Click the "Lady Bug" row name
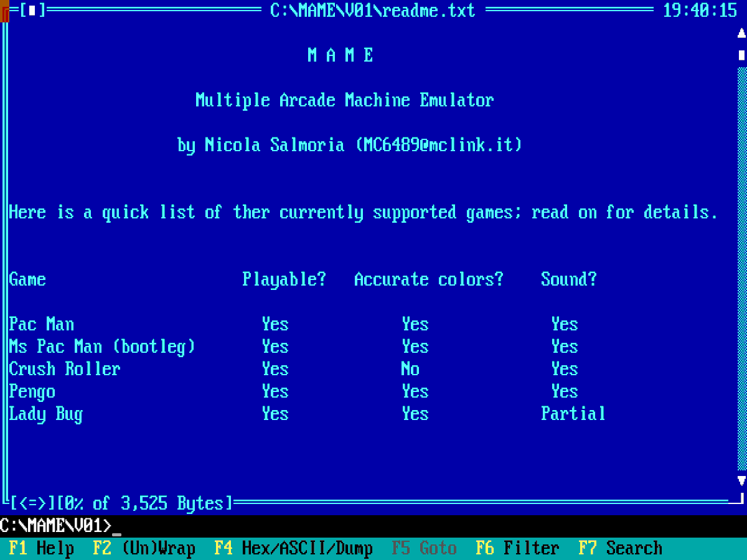Viewport: 747px width, 560px height. [46, 414]
